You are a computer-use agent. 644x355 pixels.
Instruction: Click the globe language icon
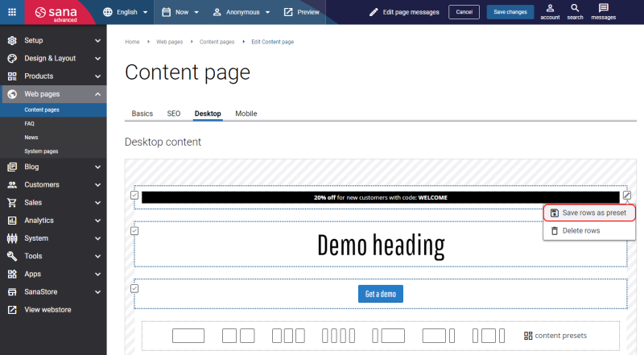[x=108, y=12]
